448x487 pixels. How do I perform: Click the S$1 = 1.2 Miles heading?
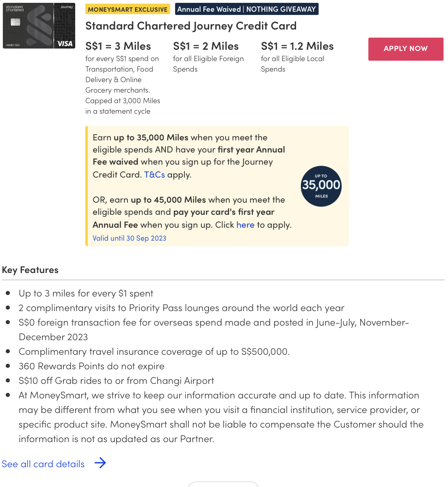tap(297, 46)
